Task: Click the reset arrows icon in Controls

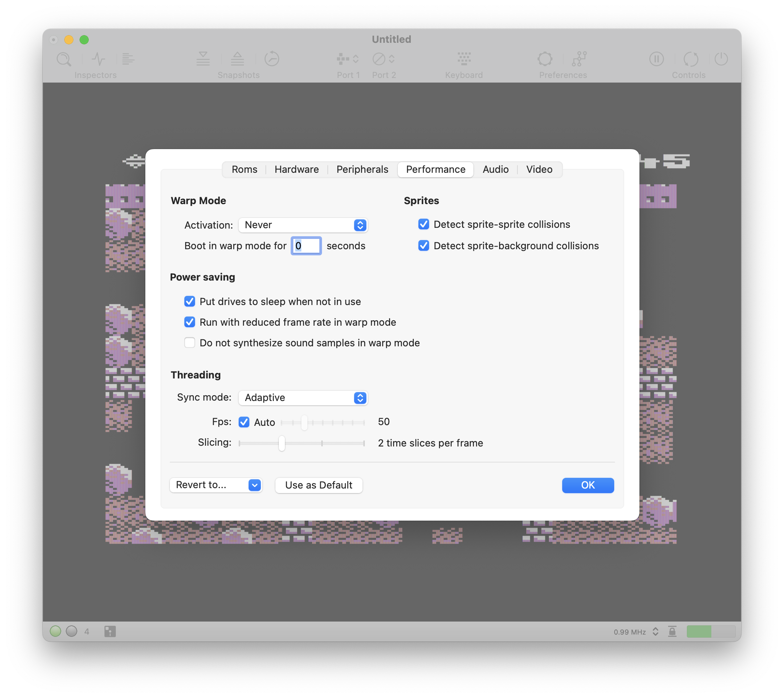Action: (x=690, y=59)
